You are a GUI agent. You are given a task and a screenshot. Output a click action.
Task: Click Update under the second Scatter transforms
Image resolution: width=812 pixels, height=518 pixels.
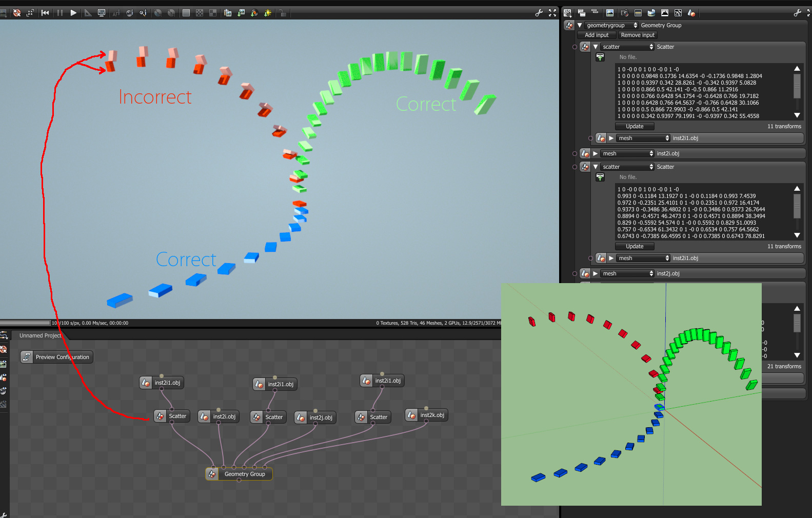coord(635,246)
